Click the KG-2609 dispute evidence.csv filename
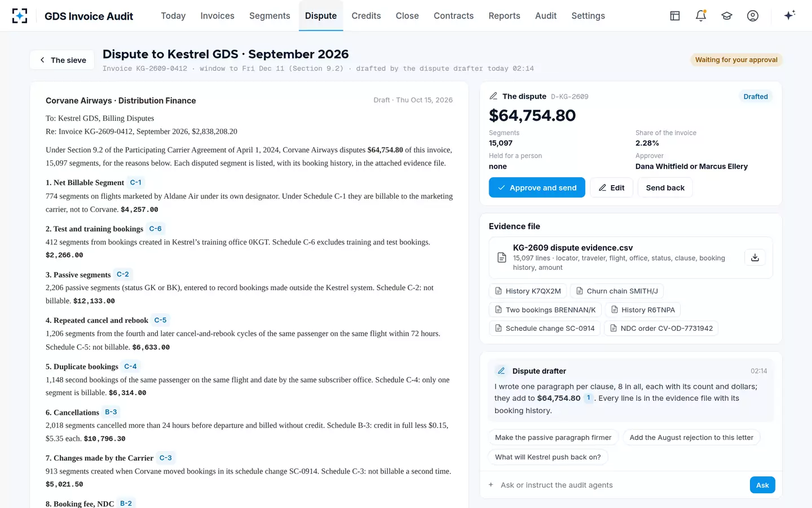Viewport: 812px width, 508px height. (573, 248)
